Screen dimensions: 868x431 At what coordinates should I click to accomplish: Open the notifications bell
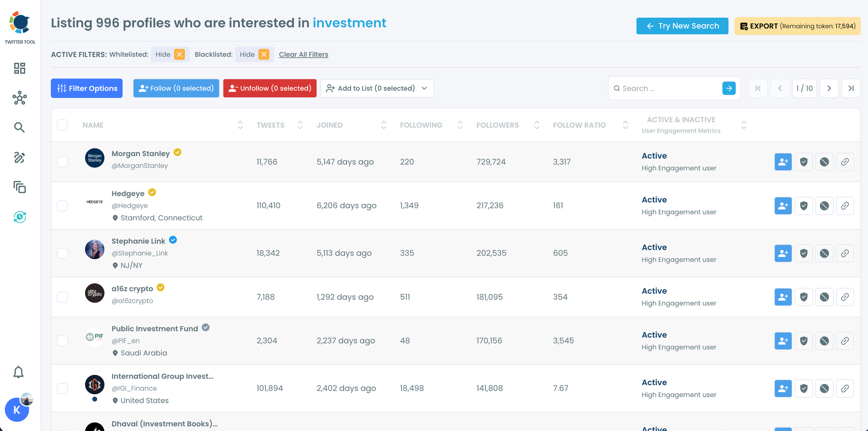pyautogui.click(x=19, y=372)
